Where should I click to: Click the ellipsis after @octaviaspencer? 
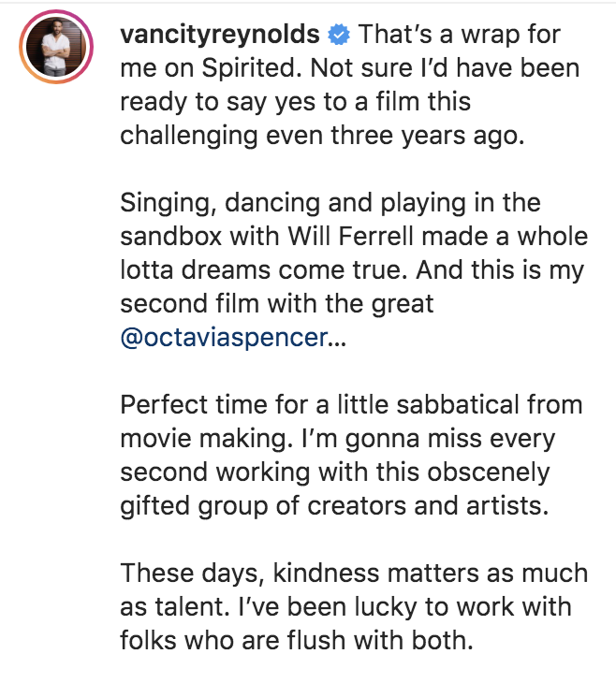[x=336, y=338]
